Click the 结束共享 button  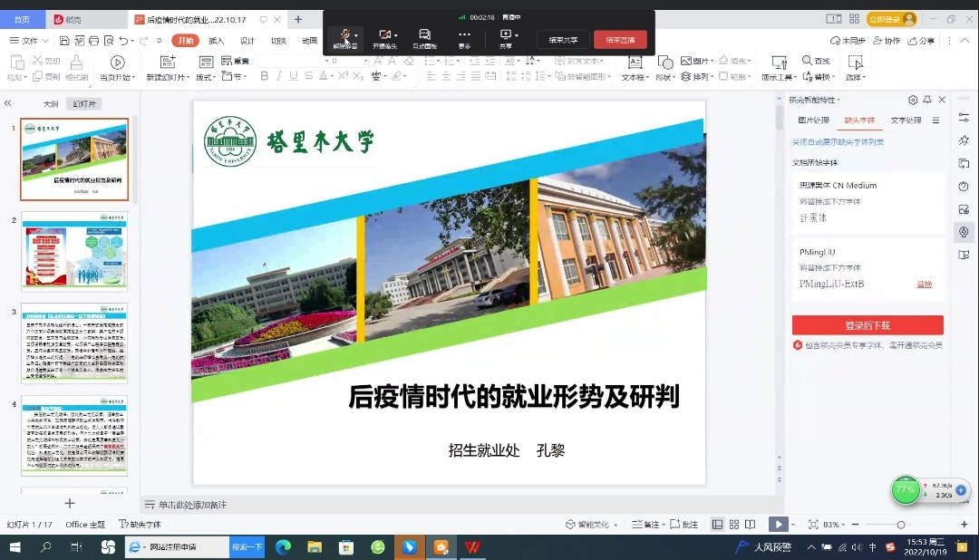[563, 40]
